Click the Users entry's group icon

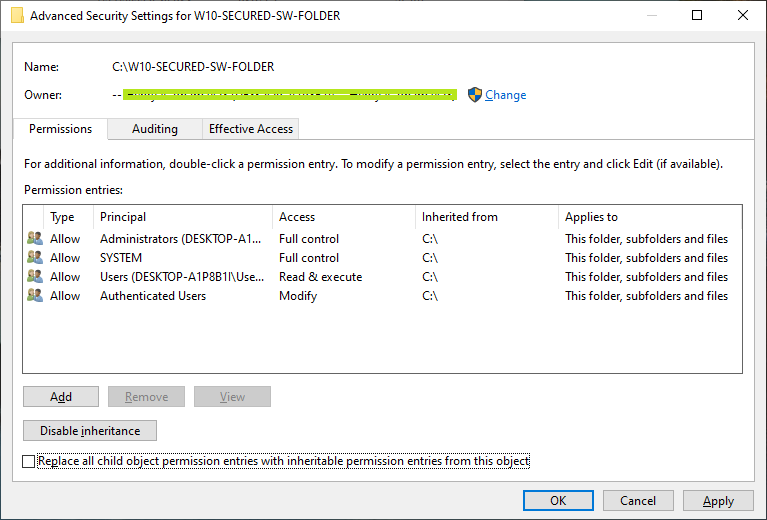pyautogui.click(x=35, y=276)
